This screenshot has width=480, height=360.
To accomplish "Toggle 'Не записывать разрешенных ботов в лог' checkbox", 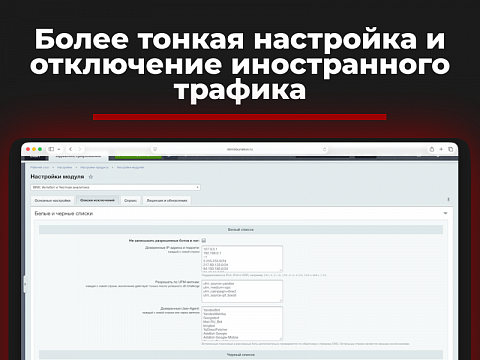I will pyautogui.click(x=204, y=240).
